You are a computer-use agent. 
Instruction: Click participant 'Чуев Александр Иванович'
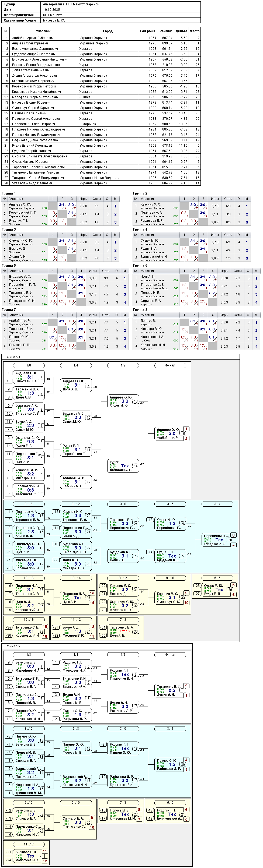pos(32,184)
